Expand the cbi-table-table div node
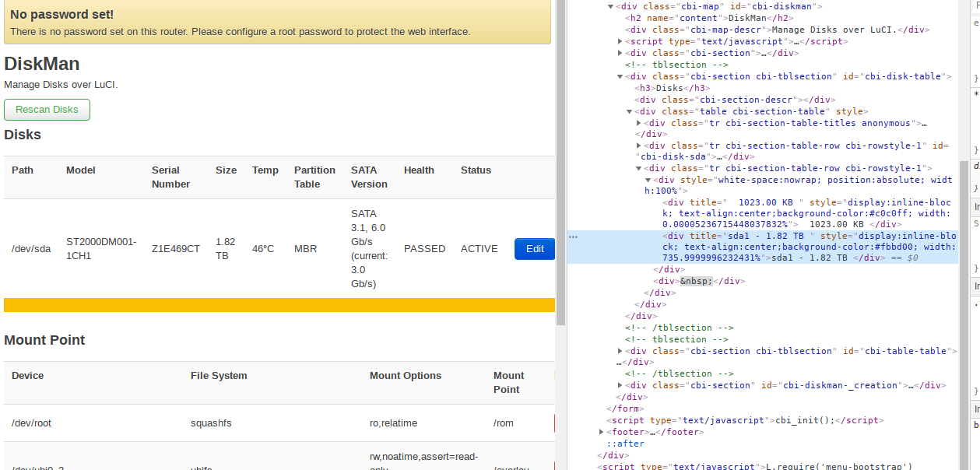Image resolution: width=980 pixels, height=470 pixels. click(620, 351)
